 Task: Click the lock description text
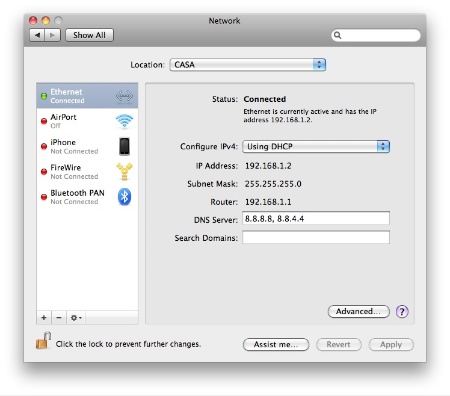tap(128, 344)
